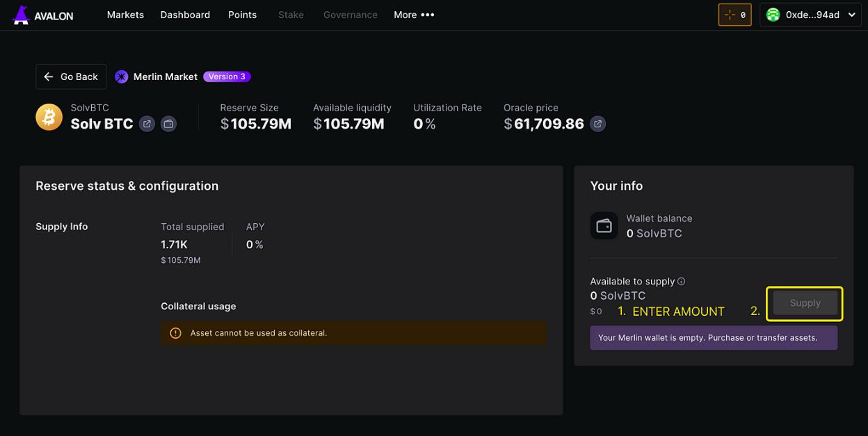The height and width of the screenshot is (436, 868).
Task: Click warning icon in collateral notice
Action: point(175,333)
